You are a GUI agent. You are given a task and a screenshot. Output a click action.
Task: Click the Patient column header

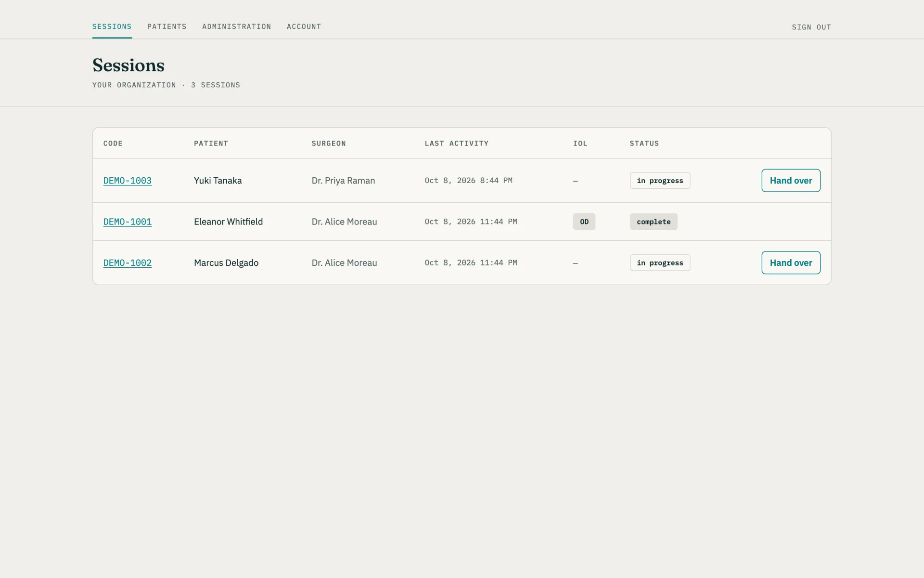[x=211, y=144]
